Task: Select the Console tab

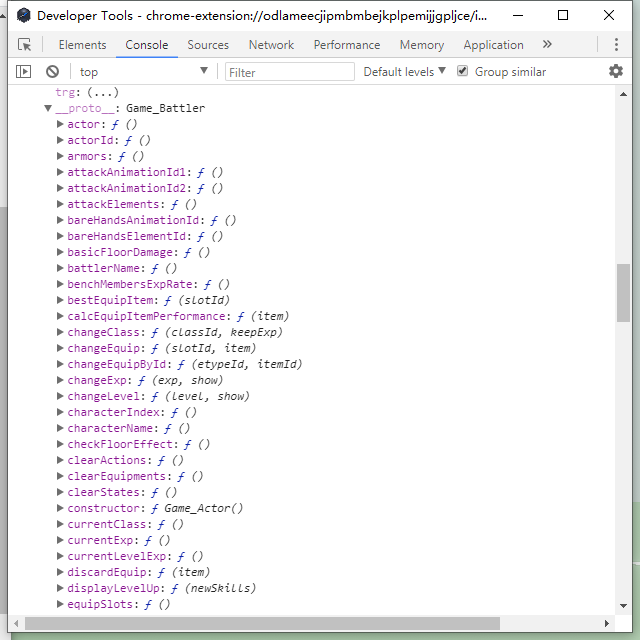Action: click(x=147, y=45)
